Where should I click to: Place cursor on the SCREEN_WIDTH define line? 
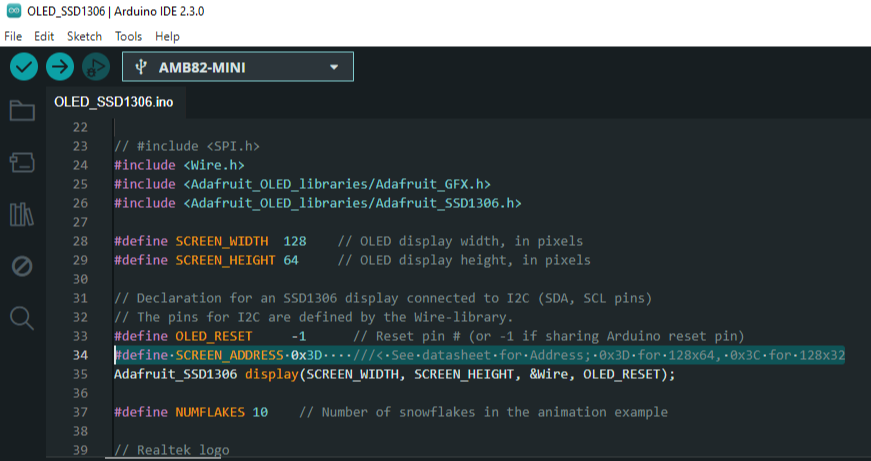tap(349, 241)
